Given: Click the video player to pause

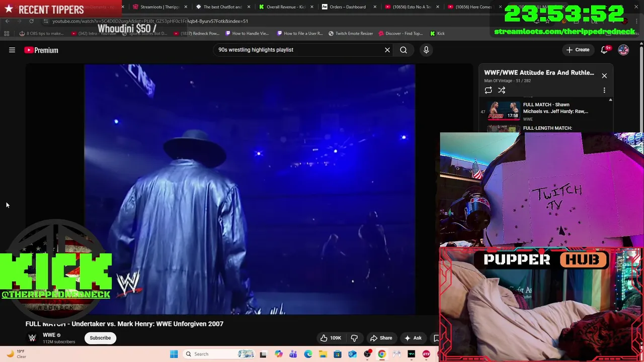Looking at the screenshot, I should (250, 189).
